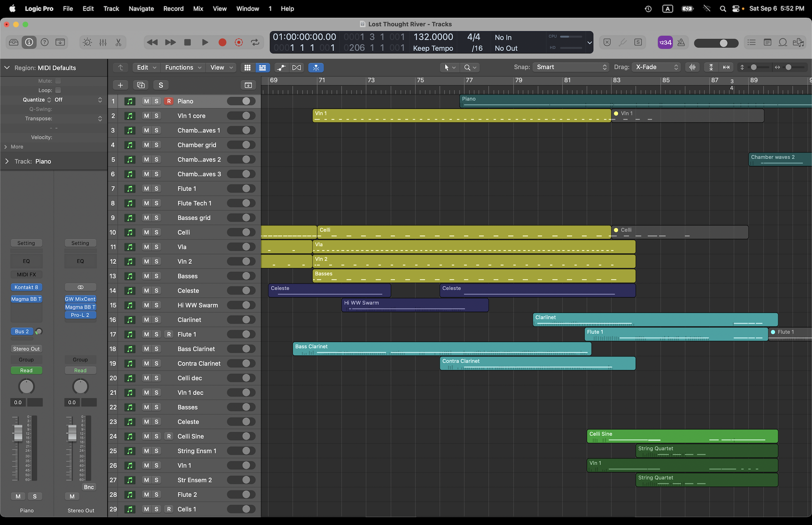The image size is (812, 525).
Task: Open the Loop Browser icon
Action: click(783, 43)
